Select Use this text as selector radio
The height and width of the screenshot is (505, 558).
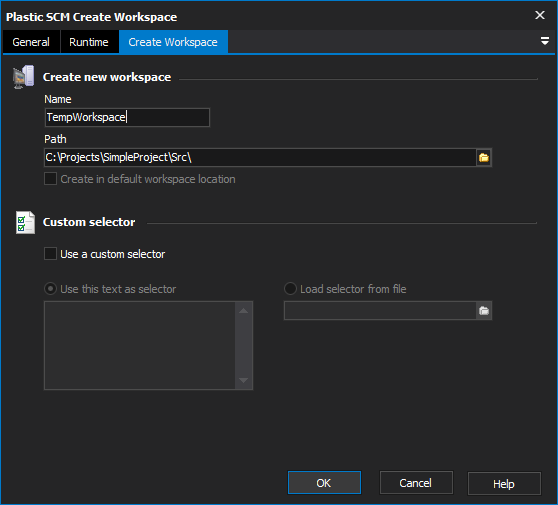50,289
